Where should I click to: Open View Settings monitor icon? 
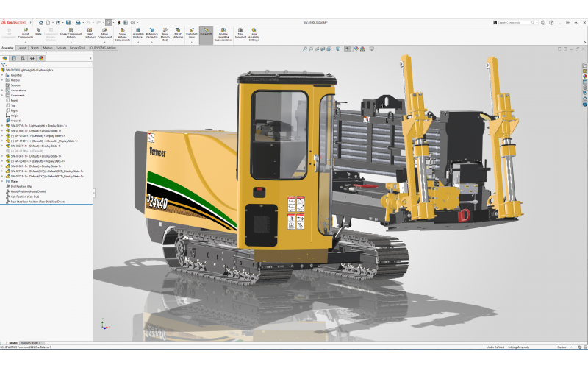click(372, 49)
